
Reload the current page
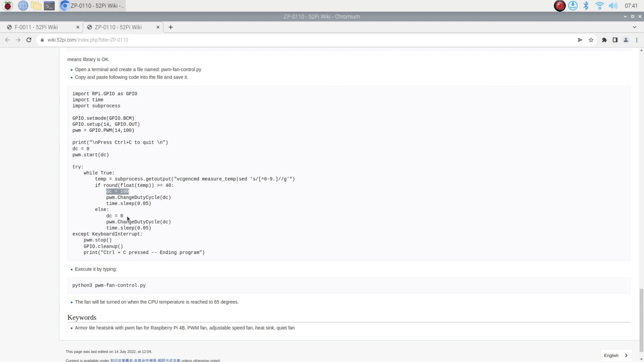click(29, 40)
